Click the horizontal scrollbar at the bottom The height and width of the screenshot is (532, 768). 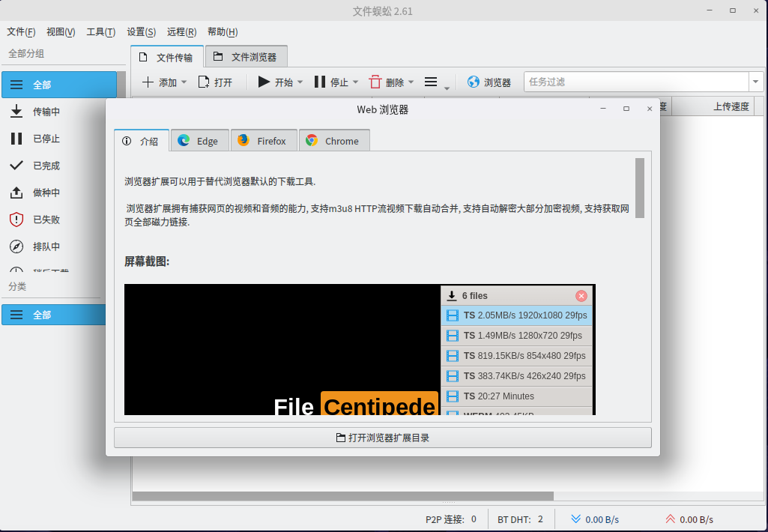[x=343, y=495]
